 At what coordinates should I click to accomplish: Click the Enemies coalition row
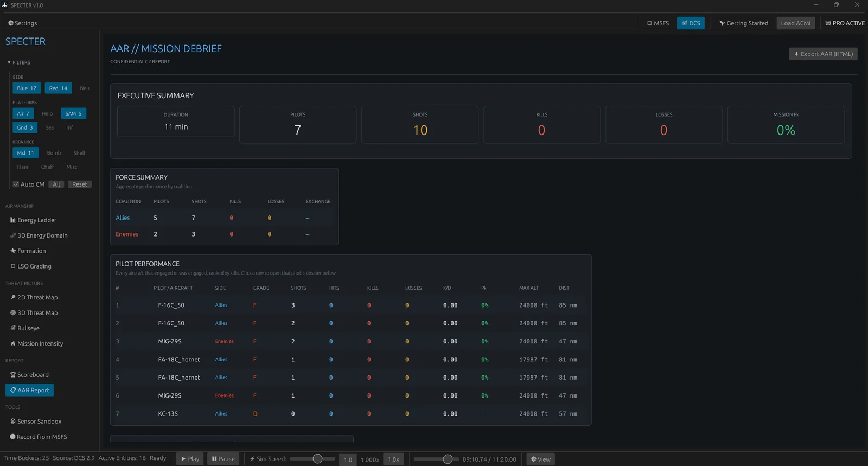224,234
